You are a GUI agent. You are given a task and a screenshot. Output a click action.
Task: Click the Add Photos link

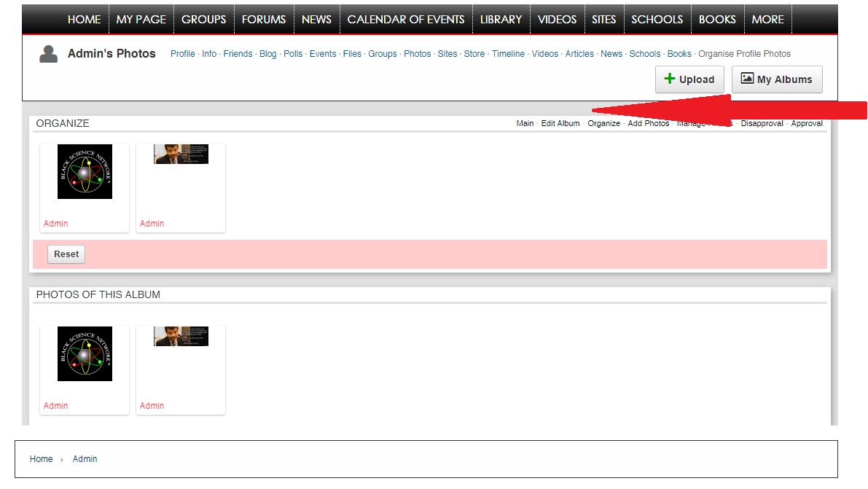point(648,123)
